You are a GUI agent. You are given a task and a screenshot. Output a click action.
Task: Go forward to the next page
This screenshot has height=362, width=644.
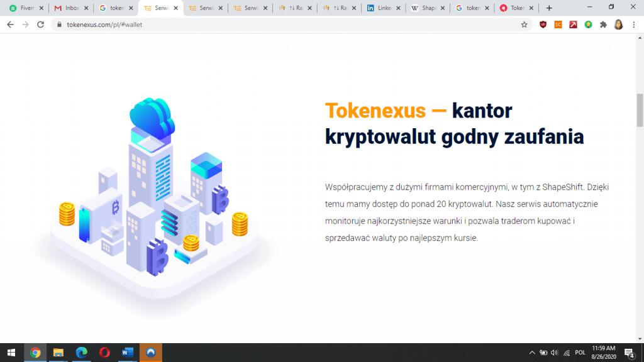25,25
